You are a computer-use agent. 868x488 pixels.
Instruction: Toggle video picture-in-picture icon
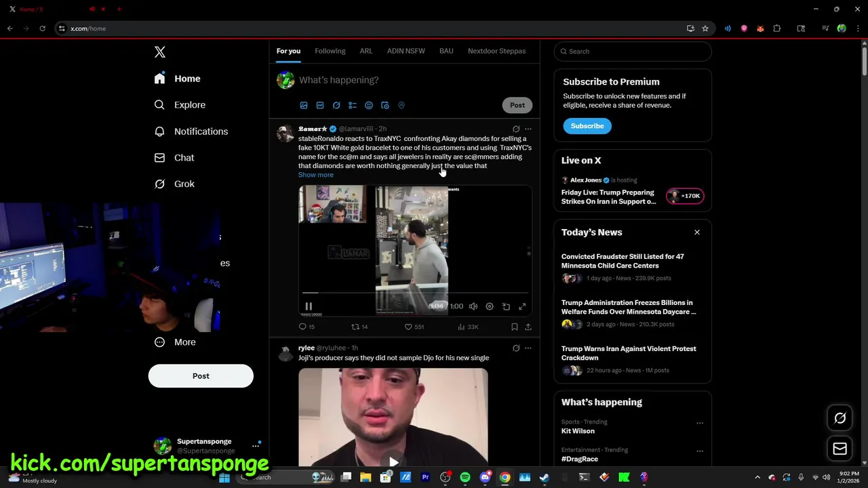point(506,306)
